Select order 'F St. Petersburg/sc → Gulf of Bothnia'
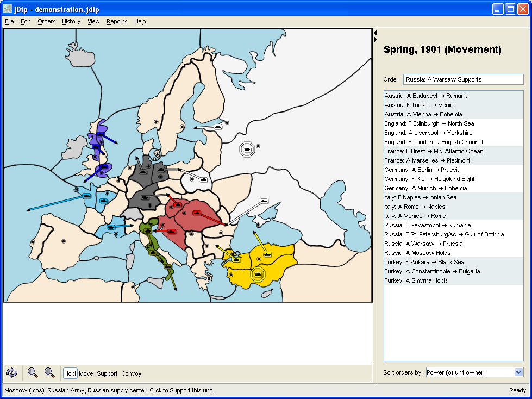 point(455,234)
